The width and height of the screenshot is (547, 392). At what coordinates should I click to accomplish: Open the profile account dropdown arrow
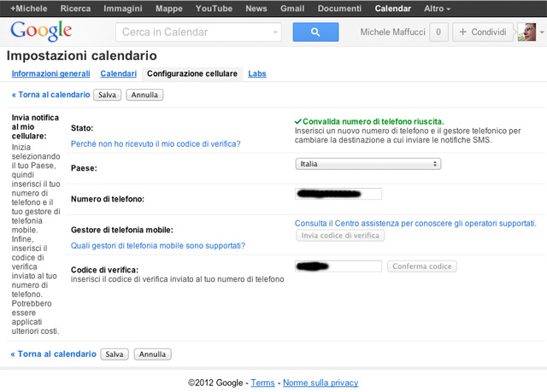click(x=542, y=32)
